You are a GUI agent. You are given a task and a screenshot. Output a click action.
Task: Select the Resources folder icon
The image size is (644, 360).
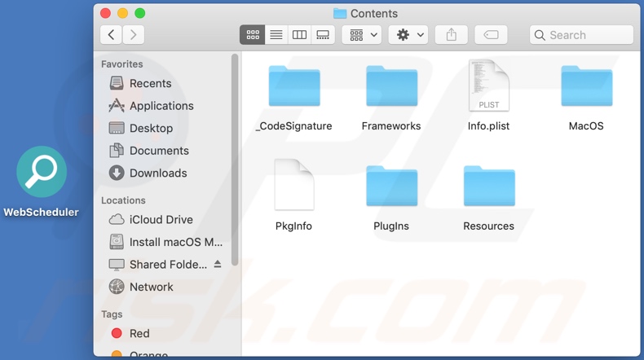(x=489, y=186)
